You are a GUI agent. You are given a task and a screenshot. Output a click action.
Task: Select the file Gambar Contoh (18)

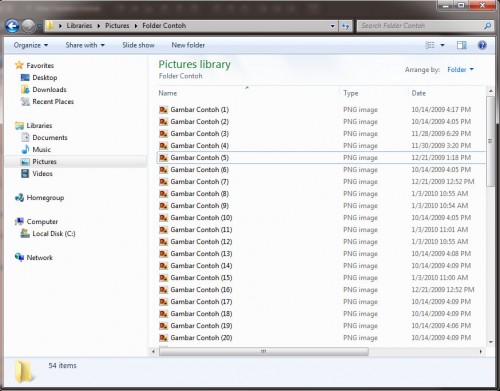click(x=321, y=314)
